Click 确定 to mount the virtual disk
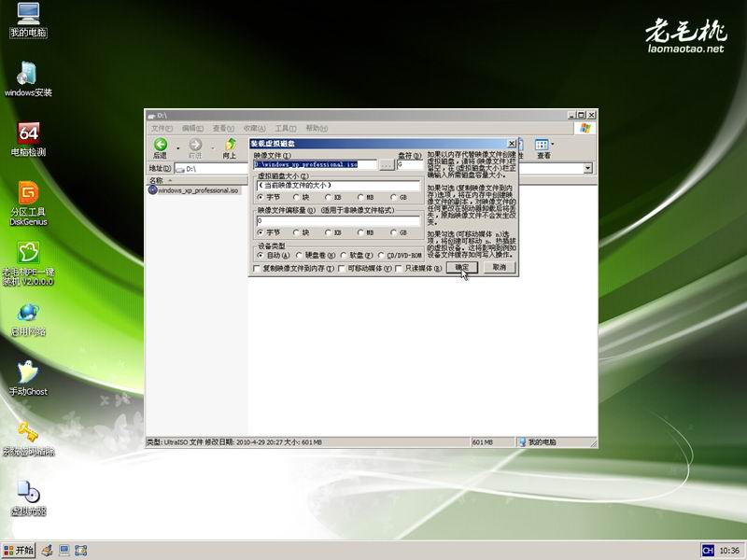Screen dimensions: 747x560 point(461,268)
